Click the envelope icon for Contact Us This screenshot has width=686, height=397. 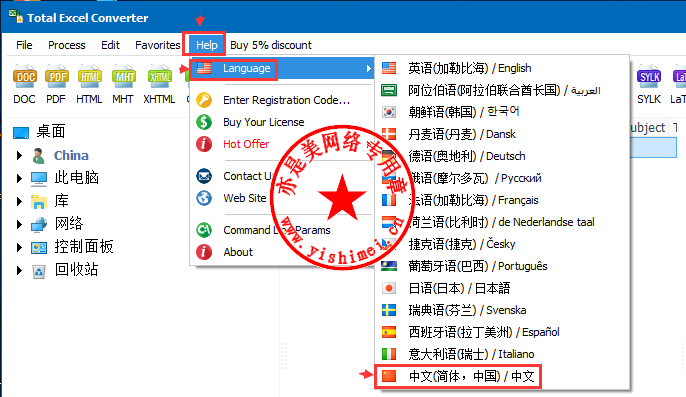pyautogui.click(x=204, y=176)
